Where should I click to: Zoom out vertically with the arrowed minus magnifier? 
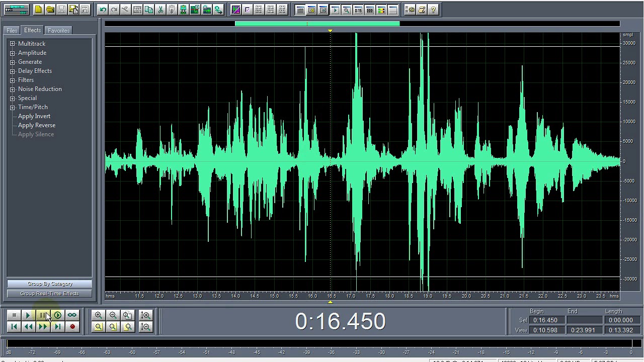145,327
